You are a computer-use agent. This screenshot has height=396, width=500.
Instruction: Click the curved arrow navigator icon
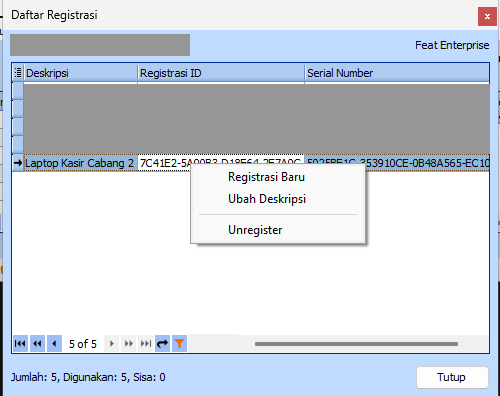click(163, 343)
